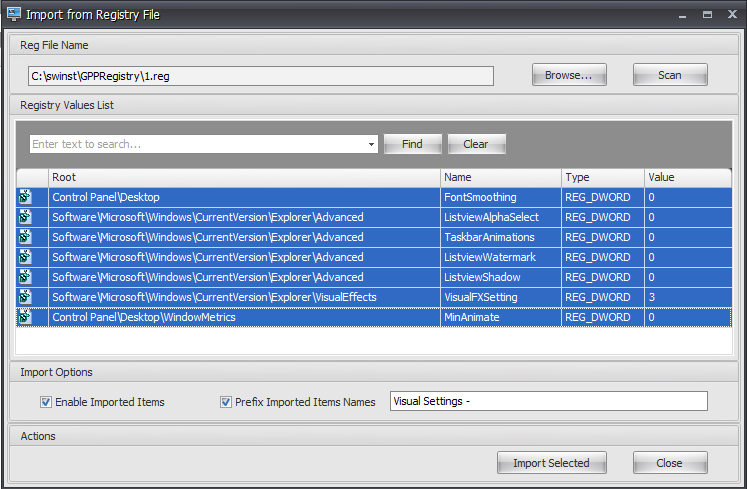Click the registry icon beside ListviewAlphaSelect row
This screenshot has height=489, width=747.
[x=25, y=217]
